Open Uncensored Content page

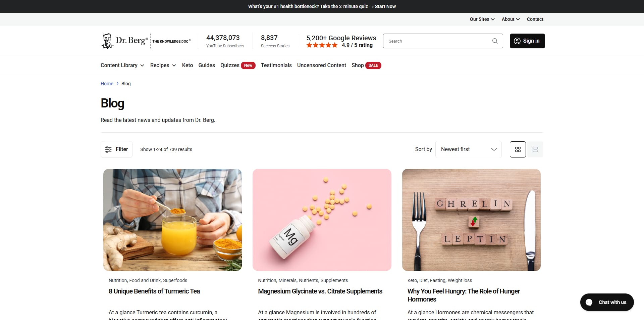(322, 65)
